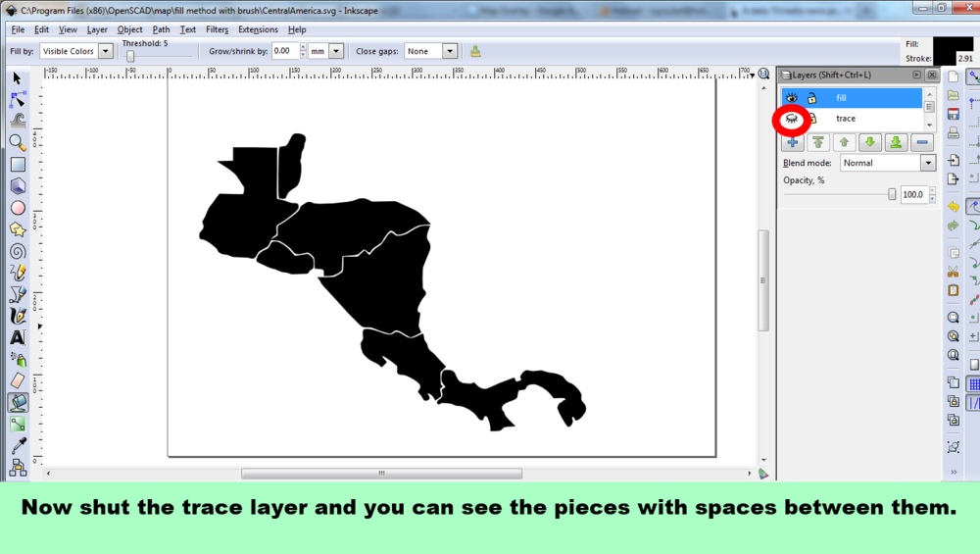Click the Grow/shrink by value field

(285, 51)
